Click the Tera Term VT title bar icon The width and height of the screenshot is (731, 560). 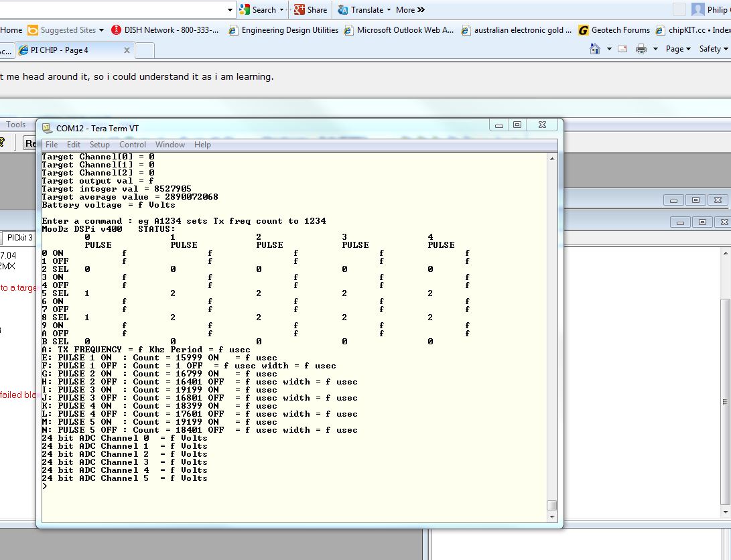point(47,128)
